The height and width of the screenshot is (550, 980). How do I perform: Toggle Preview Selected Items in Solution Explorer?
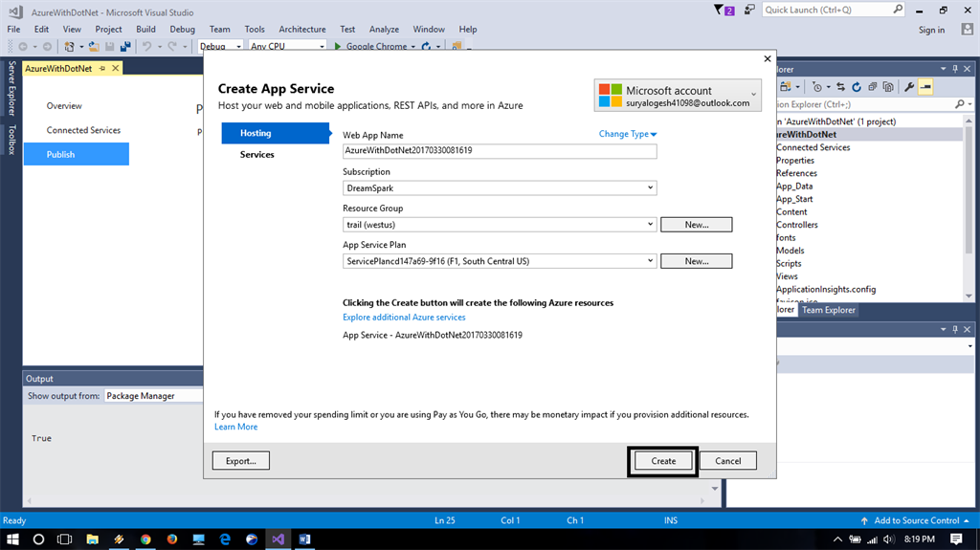pyautogui.click(x=925, y=87)
